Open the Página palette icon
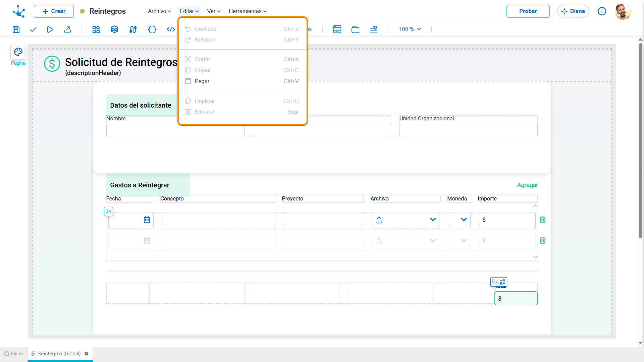Screen dimensions: 644x362 tap(18, 52)
